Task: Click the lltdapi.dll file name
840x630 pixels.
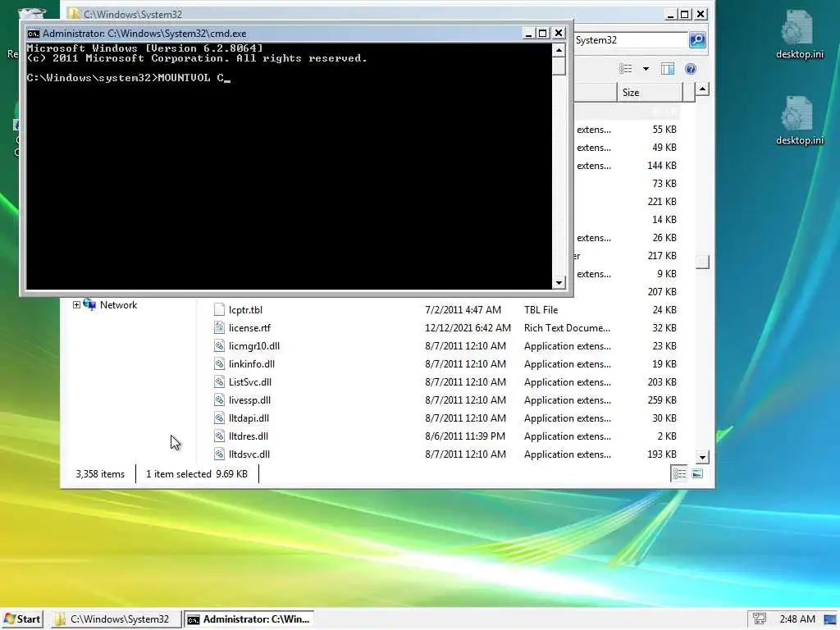Action: (x=249, y=418)
